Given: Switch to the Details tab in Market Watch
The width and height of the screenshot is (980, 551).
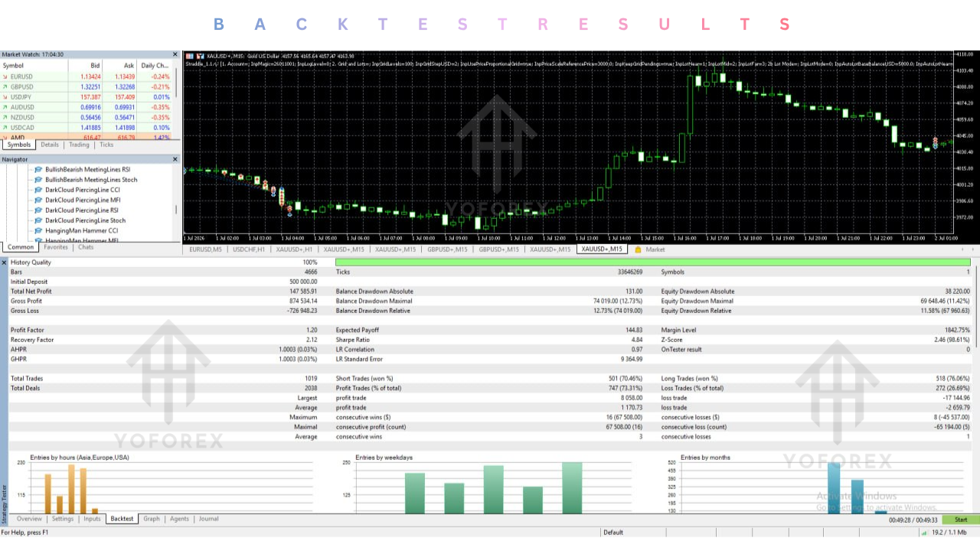Looking at the screenshot, I should [x=50, y=145].
